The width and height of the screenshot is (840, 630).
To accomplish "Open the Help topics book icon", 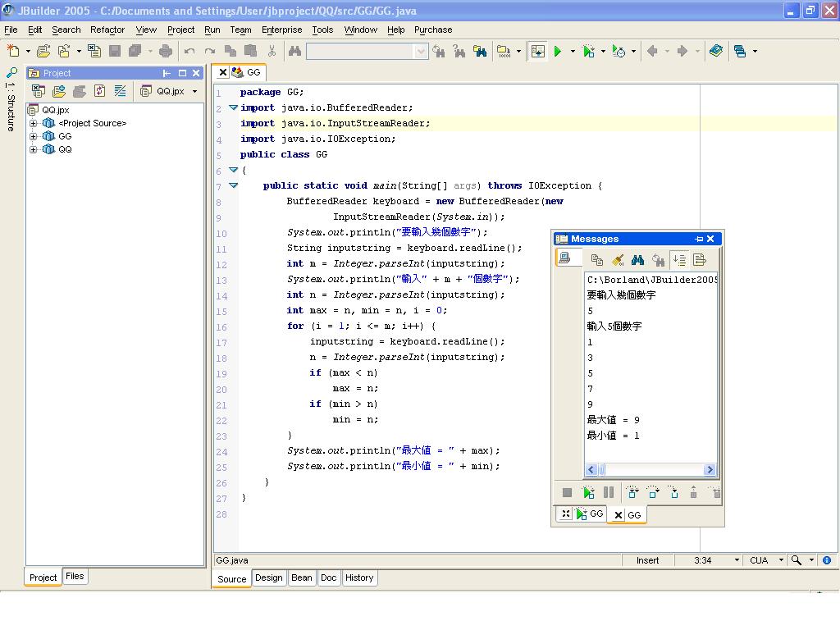I will pyautogui.click(x=716, y=51).
